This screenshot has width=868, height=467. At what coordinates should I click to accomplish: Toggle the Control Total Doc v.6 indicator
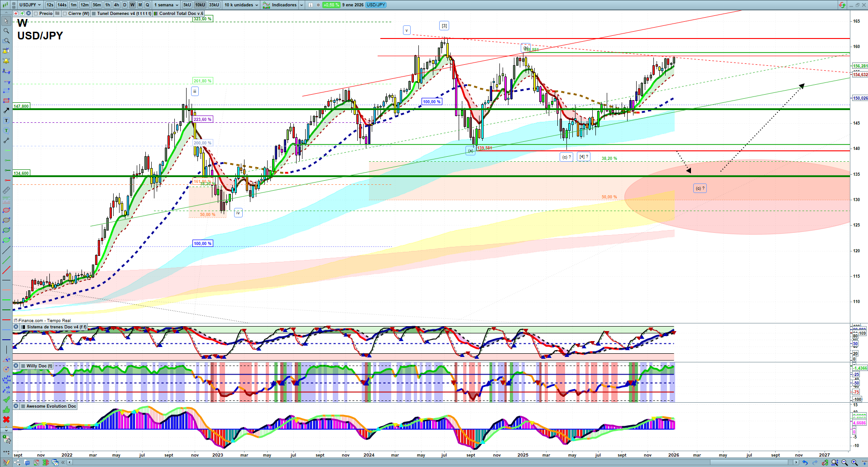click(156, 14)
